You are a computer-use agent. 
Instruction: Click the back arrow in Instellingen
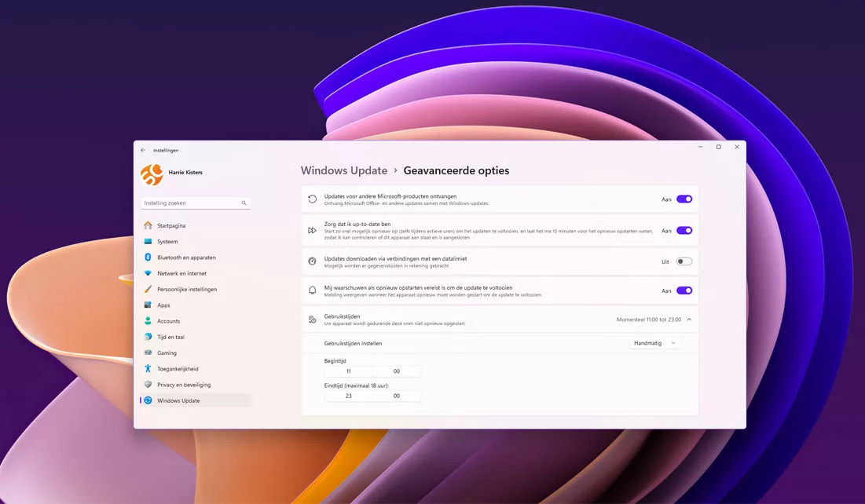[143, 150]
